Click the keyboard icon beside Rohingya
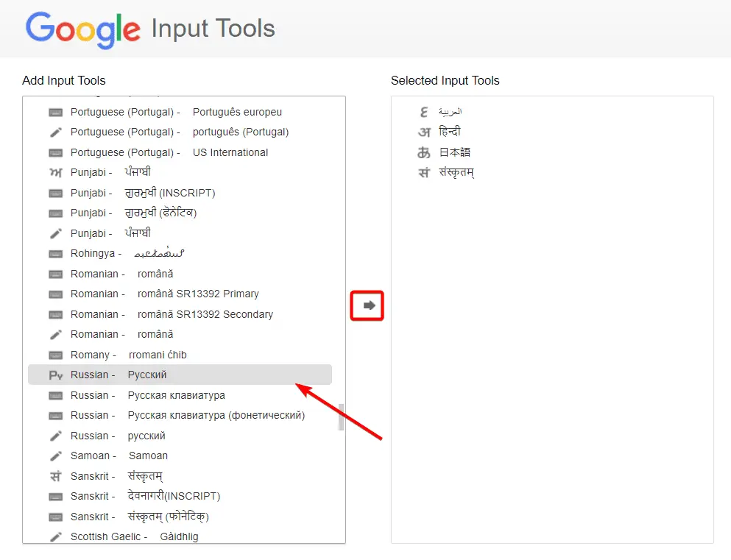731x560 pixels. (55, 254)
